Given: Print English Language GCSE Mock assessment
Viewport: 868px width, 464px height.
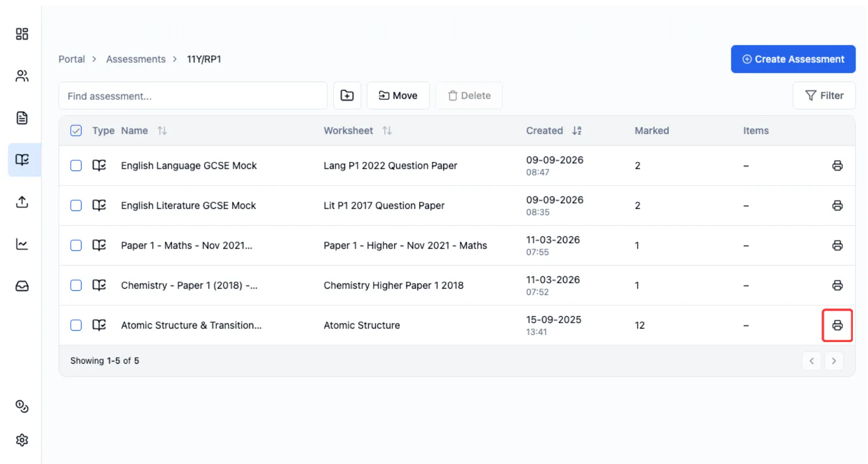Looking at the screenshot, I should [837, 166].
